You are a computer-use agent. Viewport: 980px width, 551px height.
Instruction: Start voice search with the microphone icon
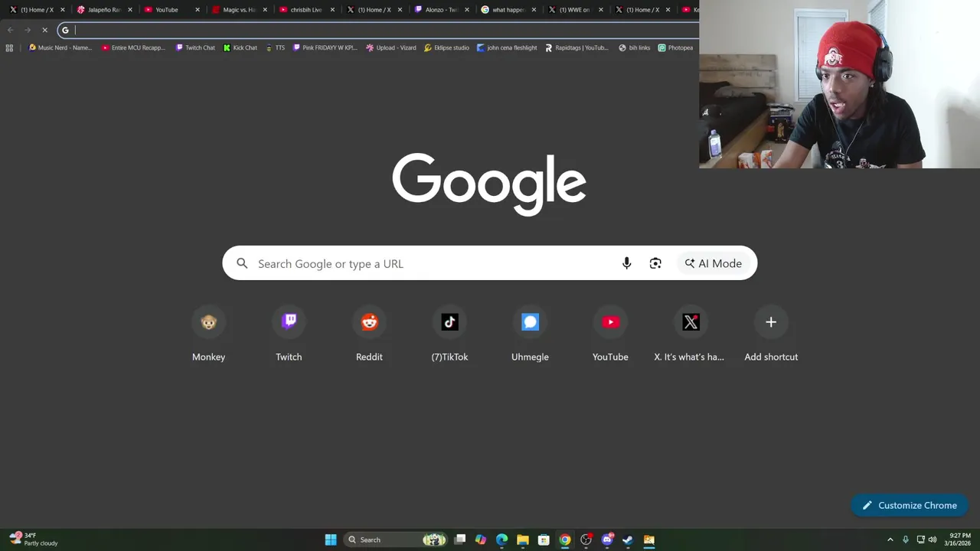(626, 263)
